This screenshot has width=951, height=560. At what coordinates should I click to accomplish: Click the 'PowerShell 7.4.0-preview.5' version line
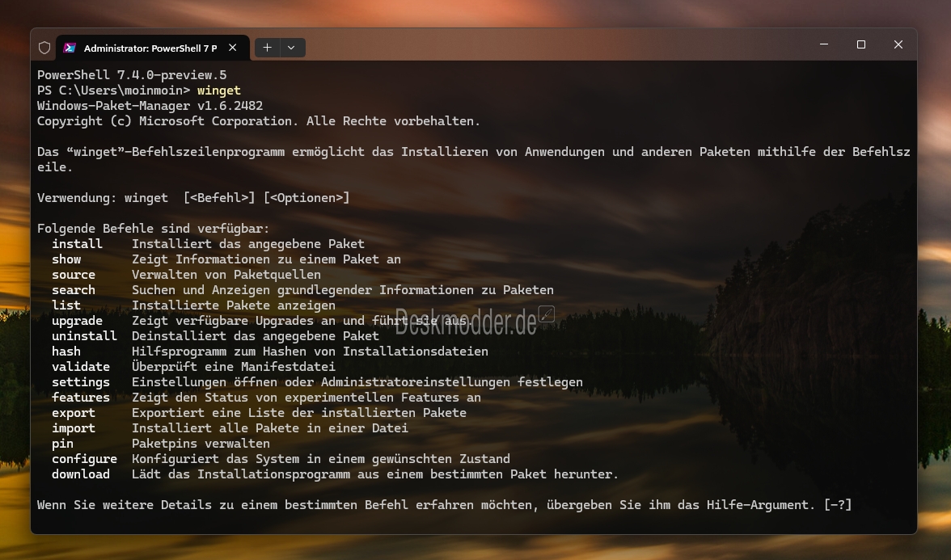pyautogui.click(x=132, y=75)
